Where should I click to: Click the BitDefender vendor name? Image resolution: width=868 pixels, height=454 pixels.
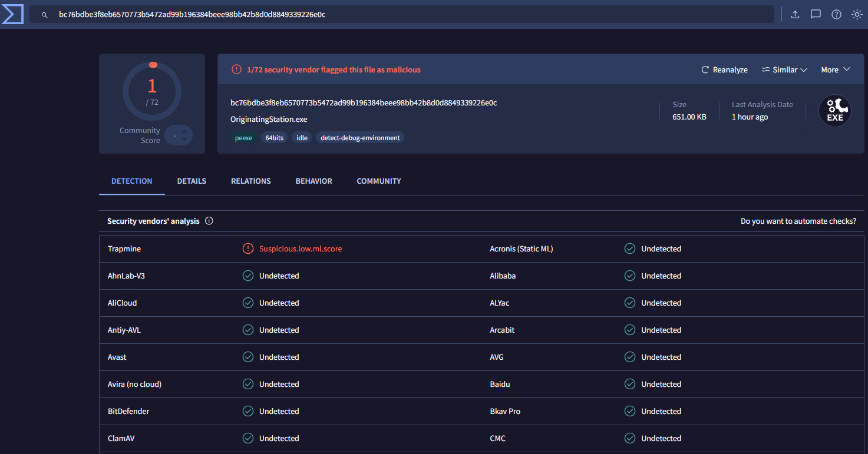[x=128, y=411]
